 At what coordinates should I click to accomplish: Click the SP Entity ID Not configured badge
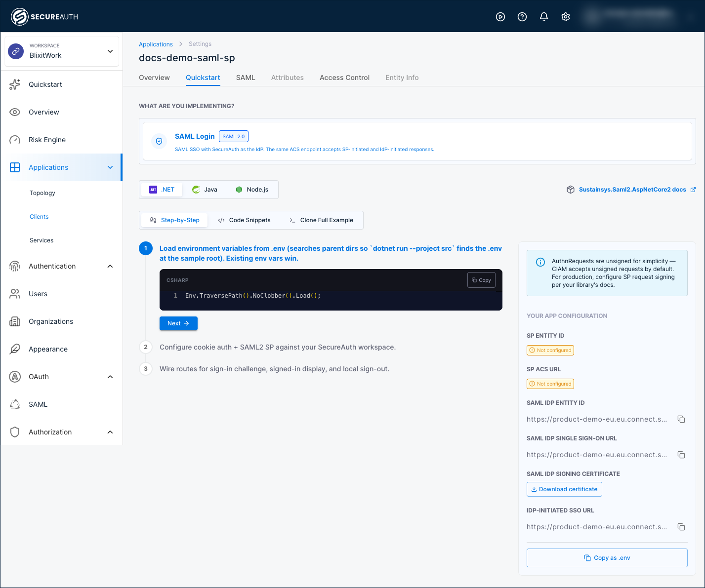(550, 350)
